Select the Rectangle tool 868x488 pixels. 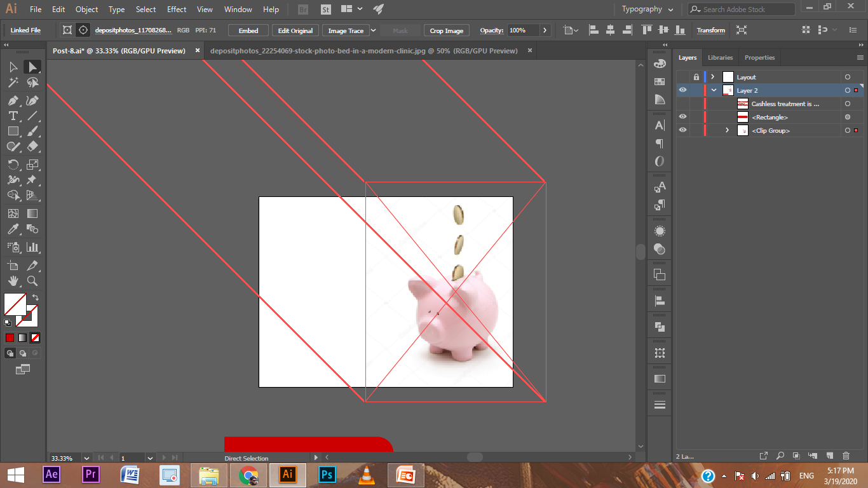coord(13,131)
